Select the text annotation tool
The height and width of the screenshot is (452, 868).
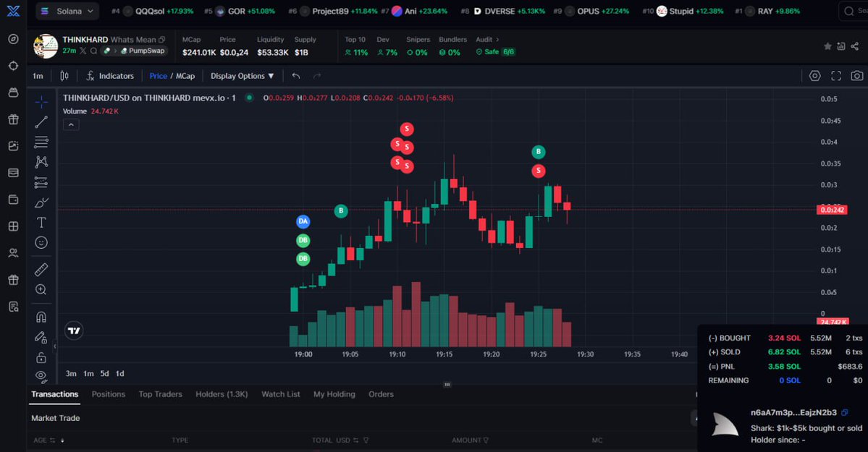coord(41,223)
